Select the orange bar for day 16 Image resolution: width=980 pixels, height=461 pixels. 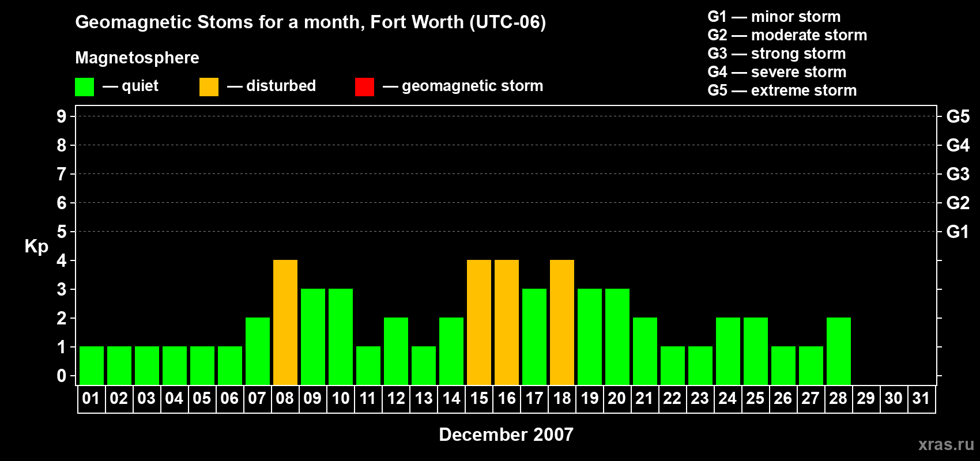click(x=507, y=323)
